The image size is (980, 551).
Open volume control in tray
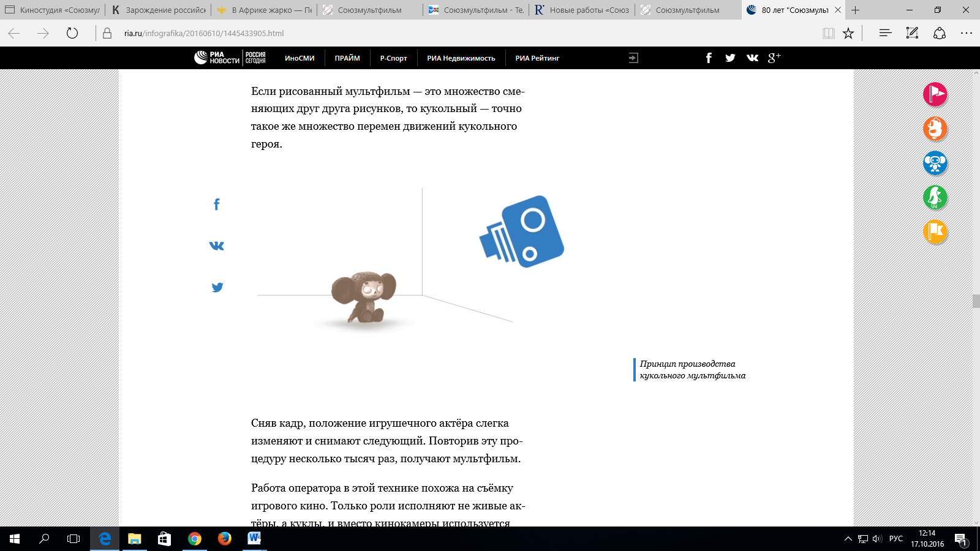877,539
